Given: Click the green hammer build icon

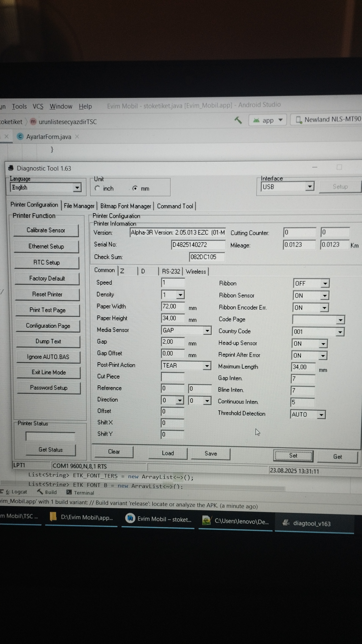Looking at the screenshot, I should (x=238, y=120).
